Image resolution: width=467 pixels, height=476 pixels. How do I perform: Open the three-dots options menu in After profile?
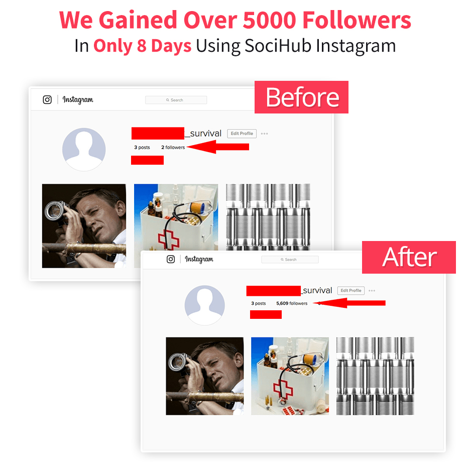(x=372, y=291)
